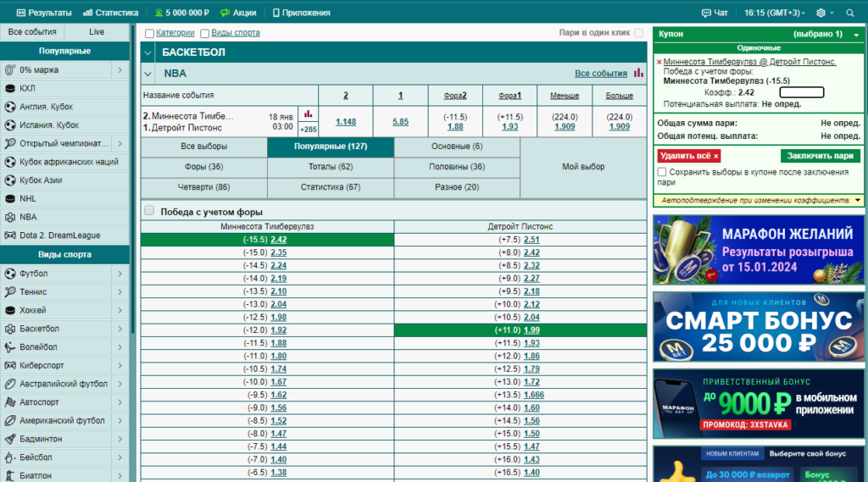Click the gamepad icon for Dota 2. DreamLeague
Viewport: 868px width, 482px height.
[10, 235]
